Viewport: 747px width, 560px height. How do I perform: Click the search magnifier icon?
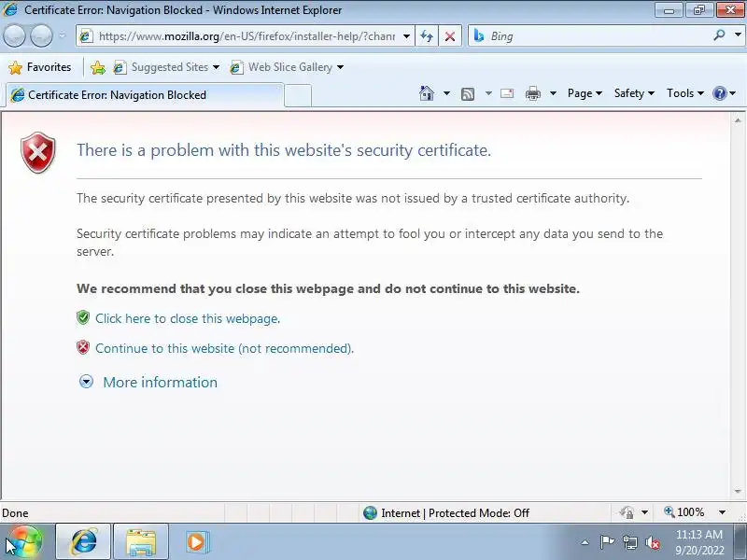click(x=719, y=35)
